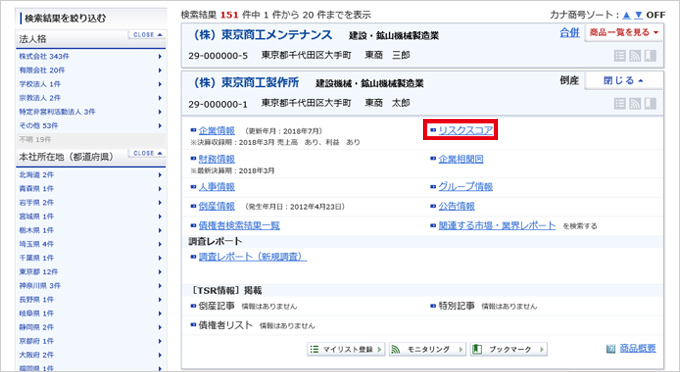Click the bookmark icon for 東京商工製作所 row
The image size is (680, 372).
[x=650, y=104]
